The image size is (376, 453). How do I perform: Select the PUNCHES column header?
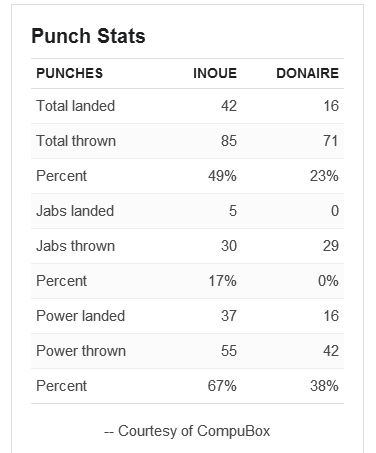coord(70,73)
